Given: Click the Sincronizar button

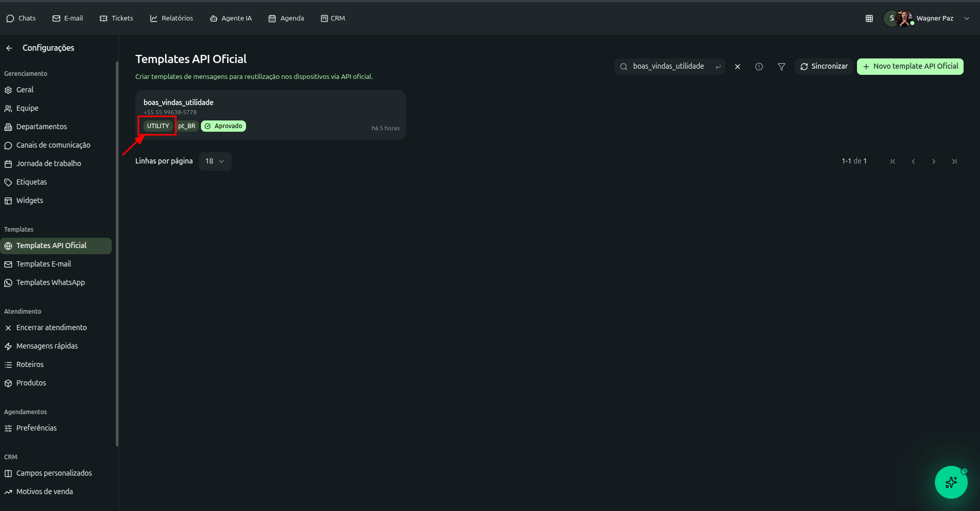Looking at the screenshot, I should click(x=823, y=67).
